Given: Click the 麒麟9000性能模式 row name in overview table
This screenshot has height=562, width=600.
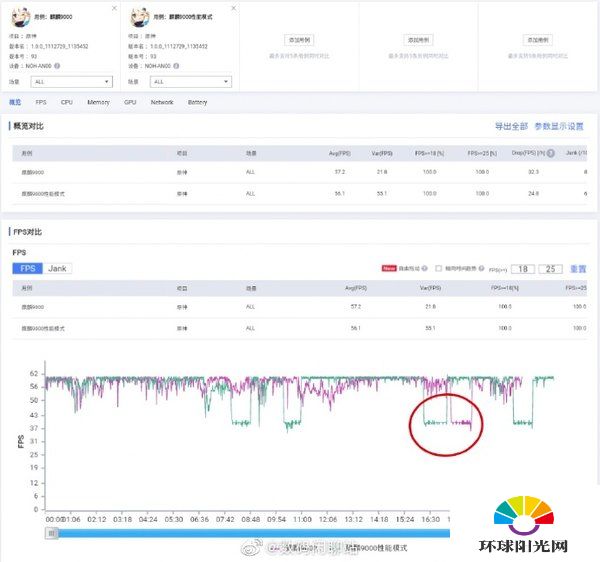Looking at the screenshot, I should pyautogui.click(x=43, y=194).
